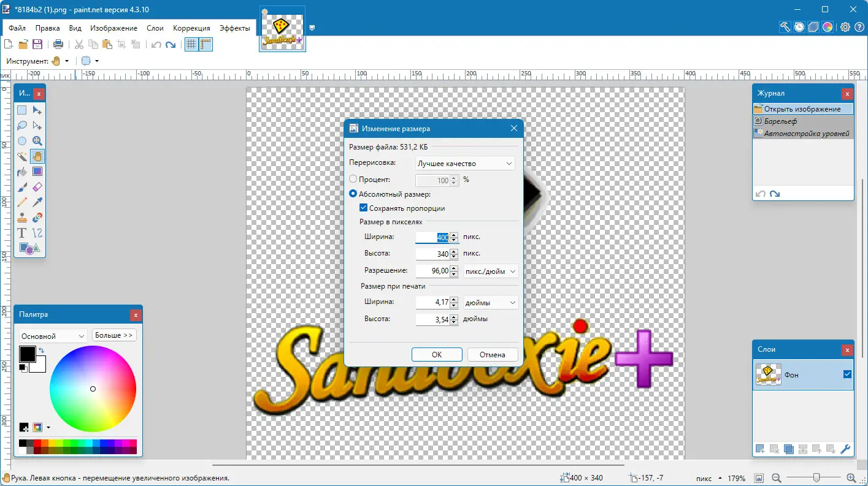The height and width of the screenshot is (486, 868).
Task: Confirm resize by clicking OK
Action: pos(437,354)
